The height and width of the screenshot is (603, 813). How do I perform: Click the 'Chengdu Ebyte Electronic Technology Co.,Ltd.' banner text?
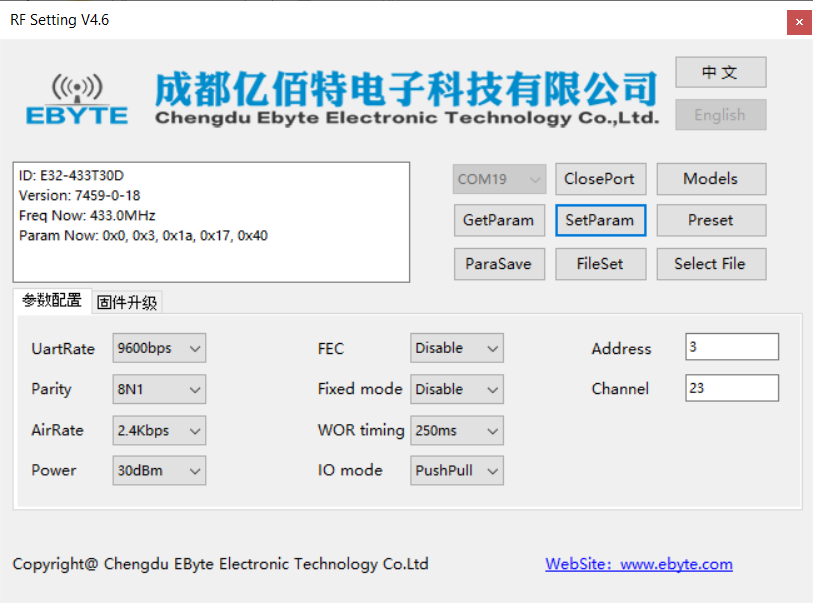[x=407, y=118]
